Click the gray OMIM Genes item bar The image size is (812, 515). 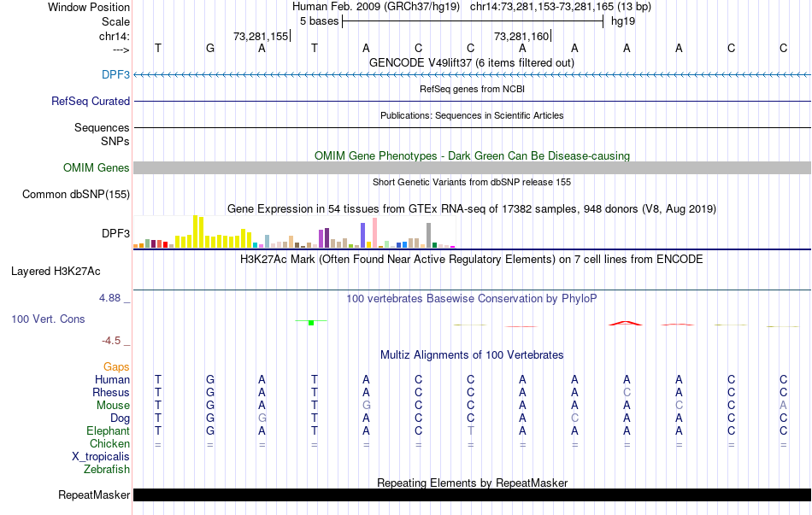click(x=472, y=168)
